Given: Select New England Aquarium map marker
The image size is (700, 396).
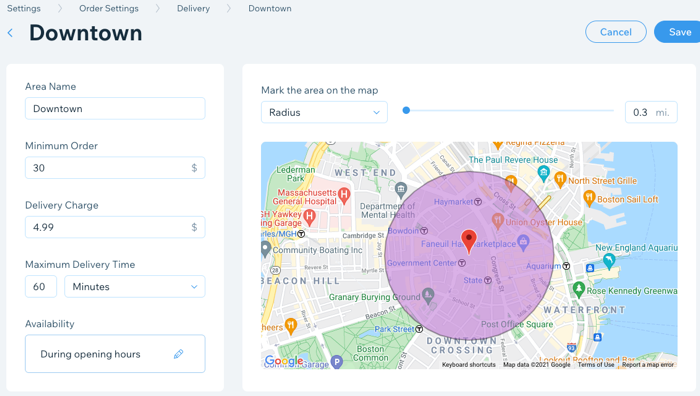Looking at the screenshot, I should pyautogui.click(x=609, y=261).
